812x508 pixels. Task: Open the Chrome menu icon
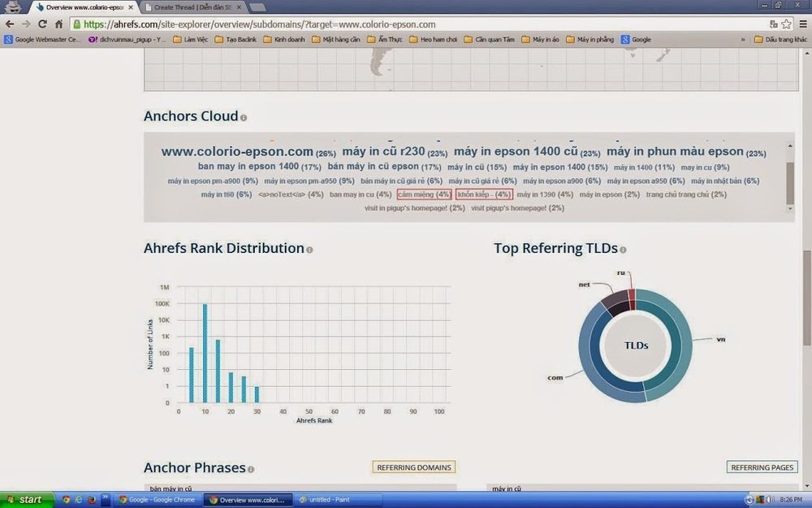(803, 24)
